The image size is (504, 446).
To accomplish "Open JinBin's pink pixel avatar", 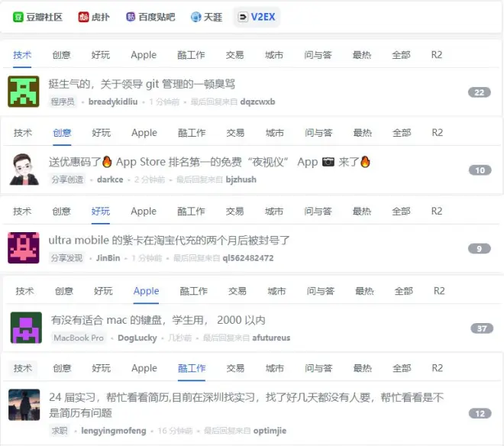I will [24, 248].
